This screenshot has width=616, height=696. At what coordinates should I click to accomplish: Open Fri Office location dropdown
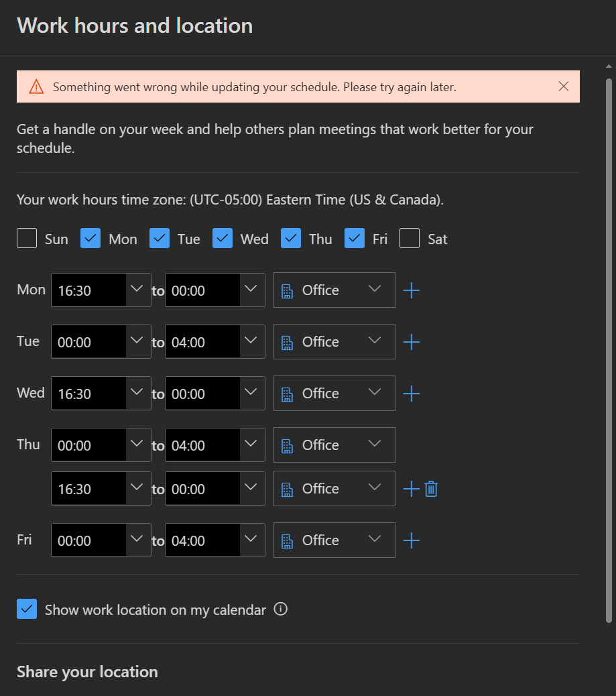334,540
